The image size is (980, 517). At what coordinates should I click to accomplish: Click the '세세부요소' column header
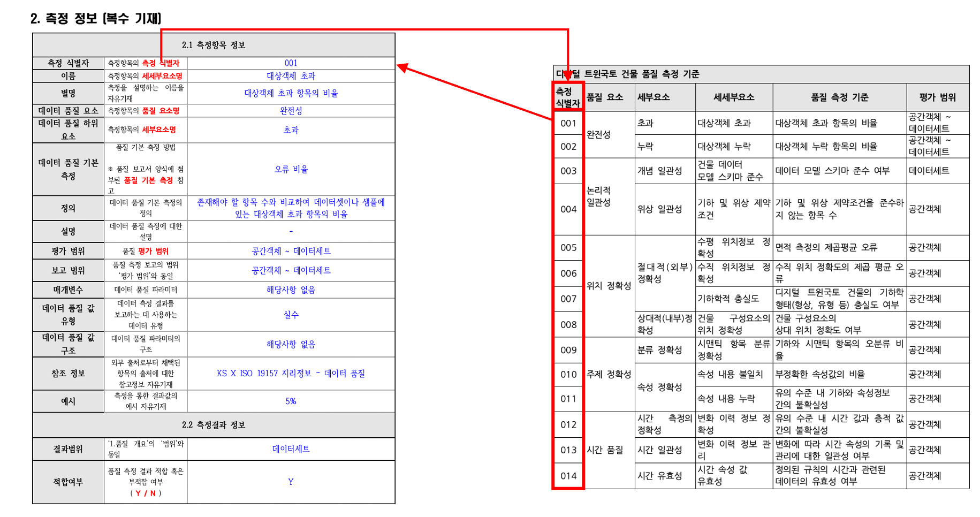(x=734, y=97)
